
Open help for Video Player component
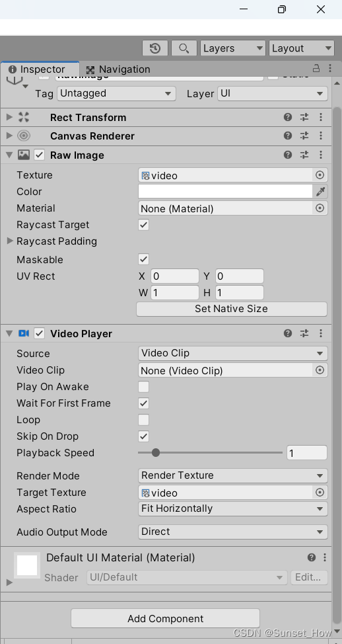click(x=288, y=333)
